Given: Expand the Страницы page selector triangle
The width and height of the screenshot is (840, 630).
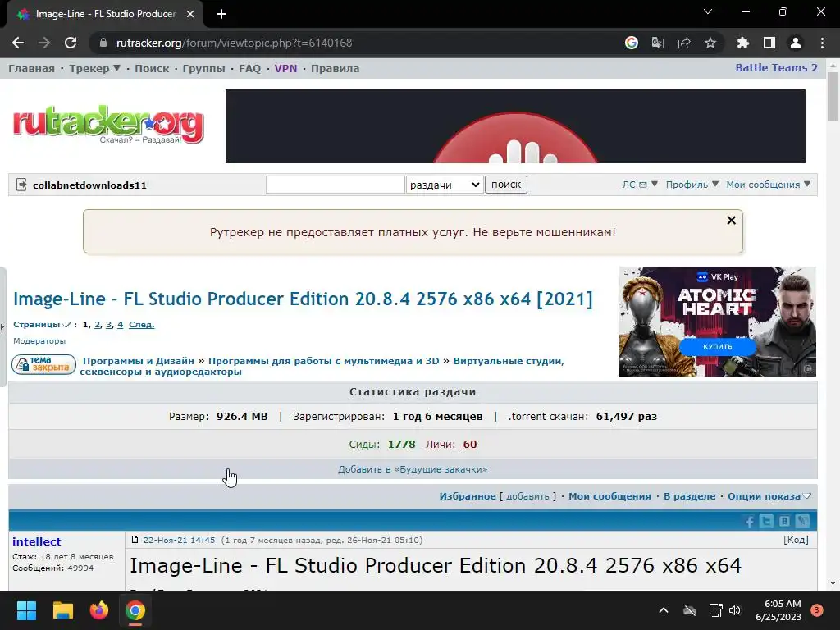Looking at the screenshot, I should pyautogui.click(x=66, y=325).
